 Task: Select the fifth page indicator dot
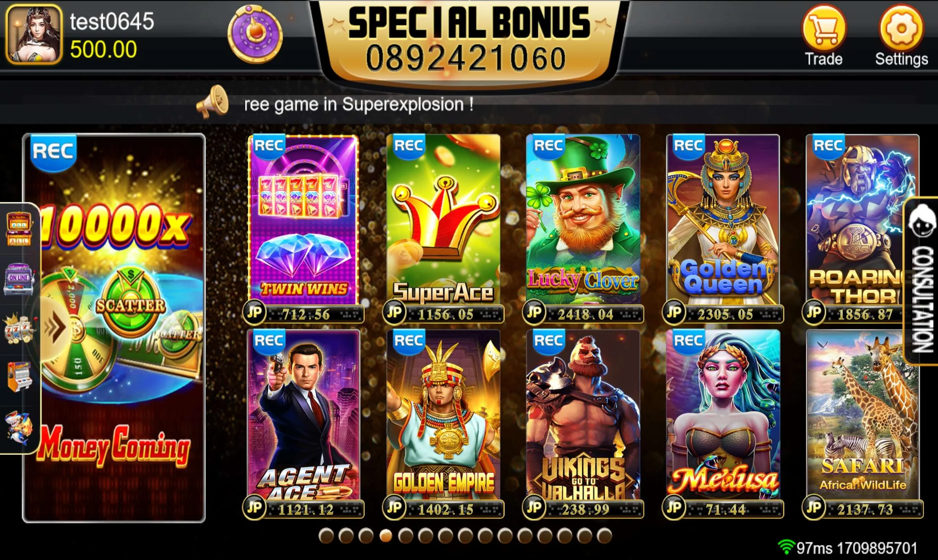click(x=406, y=536)
